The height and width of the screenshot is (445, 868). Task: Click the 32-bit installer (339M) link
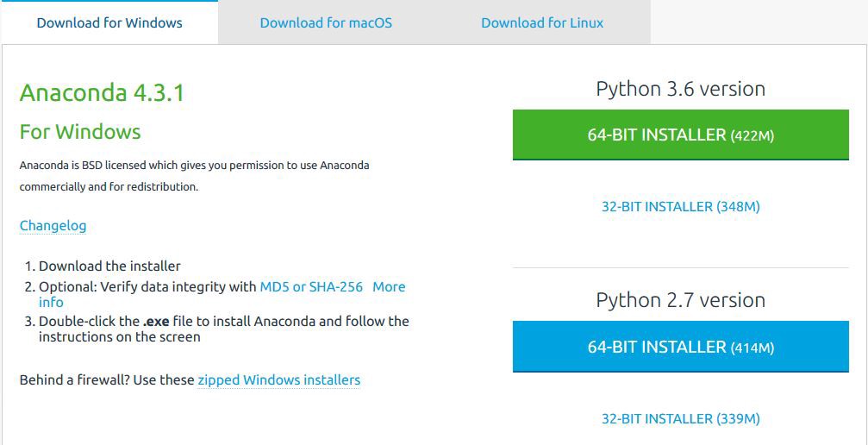pyautogui.click(x=681, y=419)
